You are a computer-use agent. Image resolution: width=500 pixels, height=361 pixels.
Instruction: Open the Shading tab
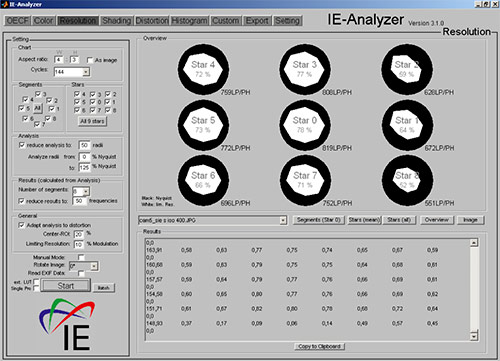tap(116, 21)
